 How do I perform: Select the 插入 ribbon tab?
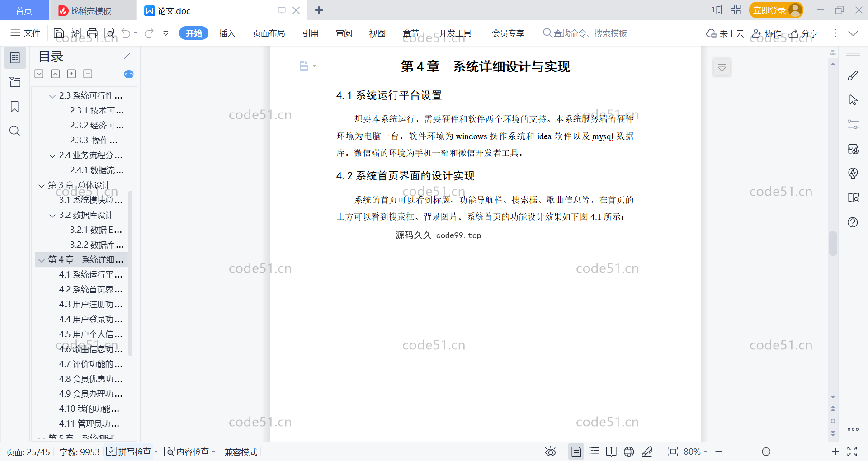point(227,33)
